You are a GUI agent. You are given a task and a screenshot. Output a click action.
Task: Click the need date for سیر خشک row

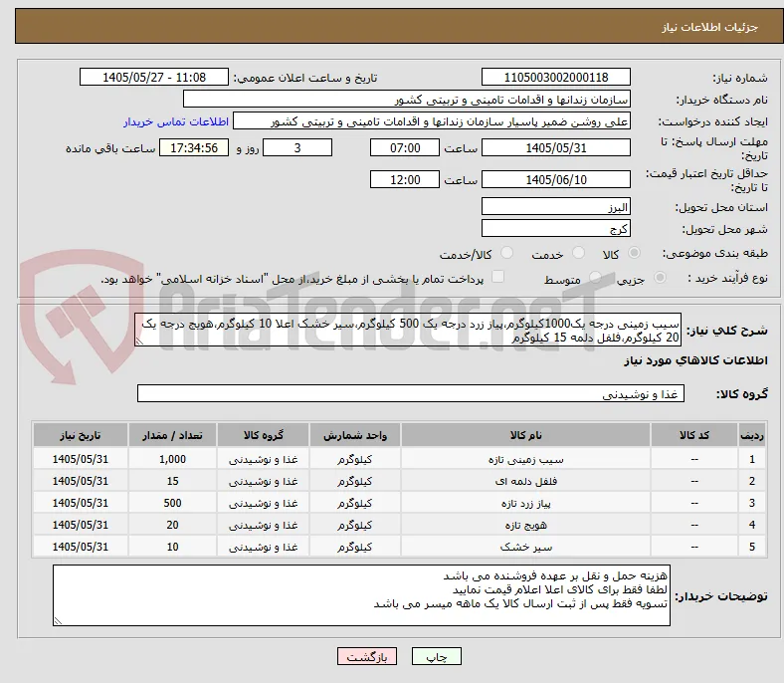80,547
